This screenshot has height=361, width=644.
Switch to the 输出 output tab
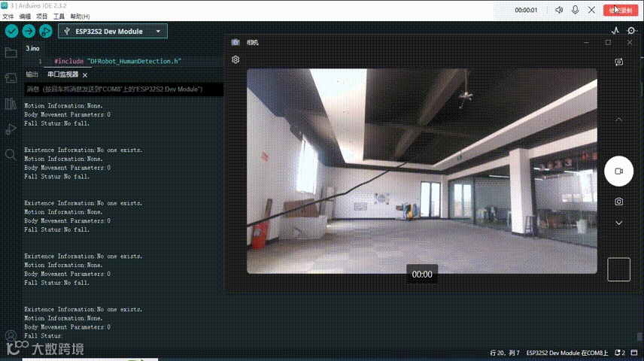point(32,74)
